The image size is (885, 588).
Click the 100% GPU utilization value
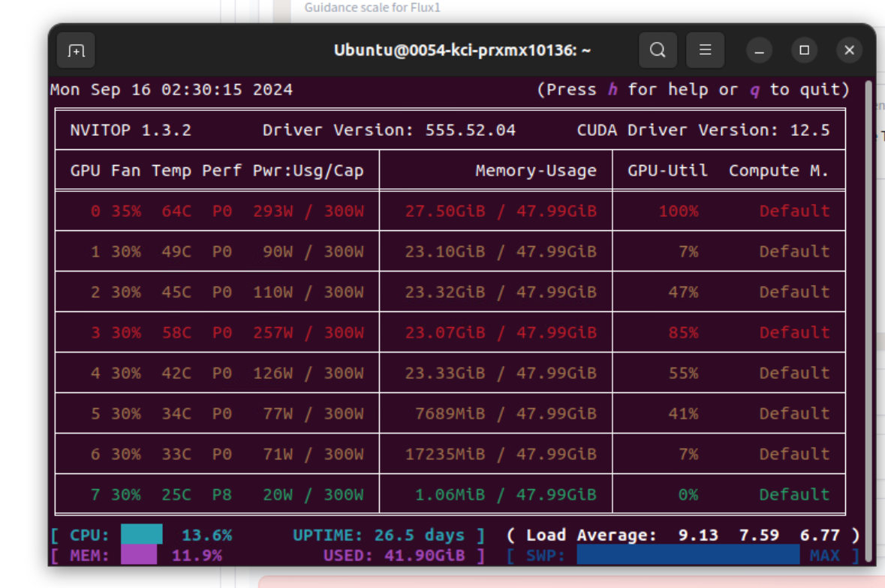[x=679, y=211]
